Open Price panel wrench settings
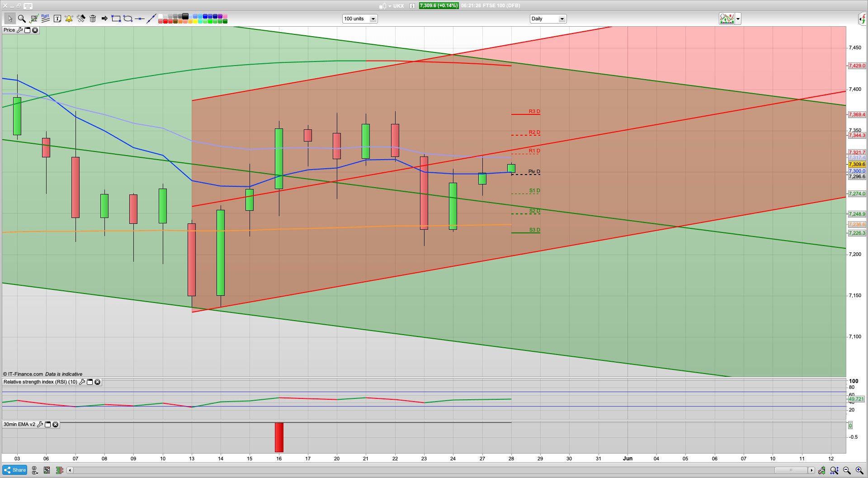The image size is (868, 478). click(x=19, y=30)
